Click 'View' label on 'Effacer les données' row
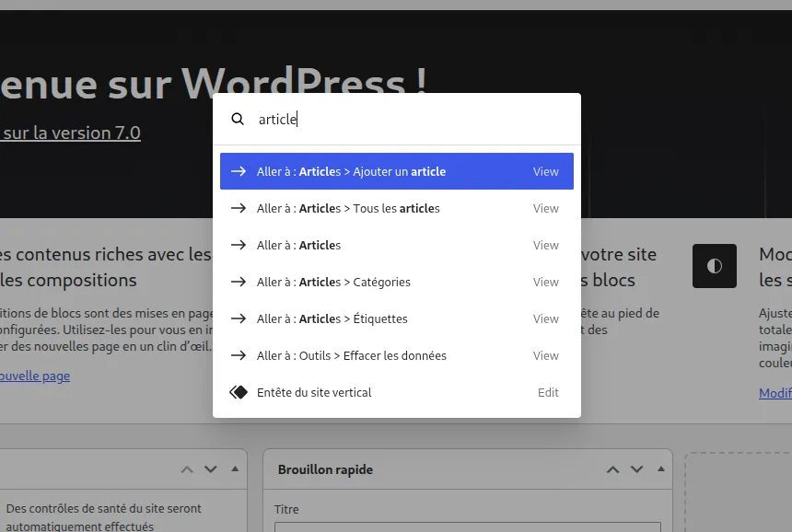Image resolution: width=792 pixels, height=532 pixels. point(545,356)
